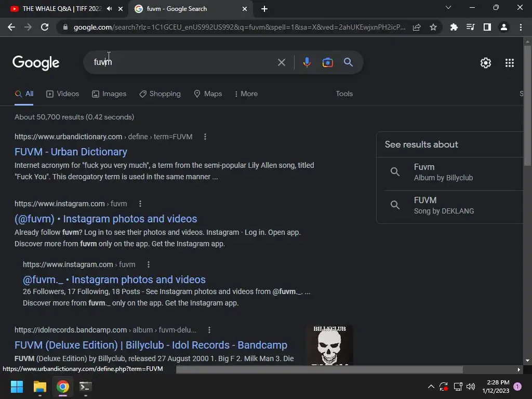Open media controls icon in toolbar
This screenshot has height=399, width=532.
pyautogui.click(x=470, y=27)
